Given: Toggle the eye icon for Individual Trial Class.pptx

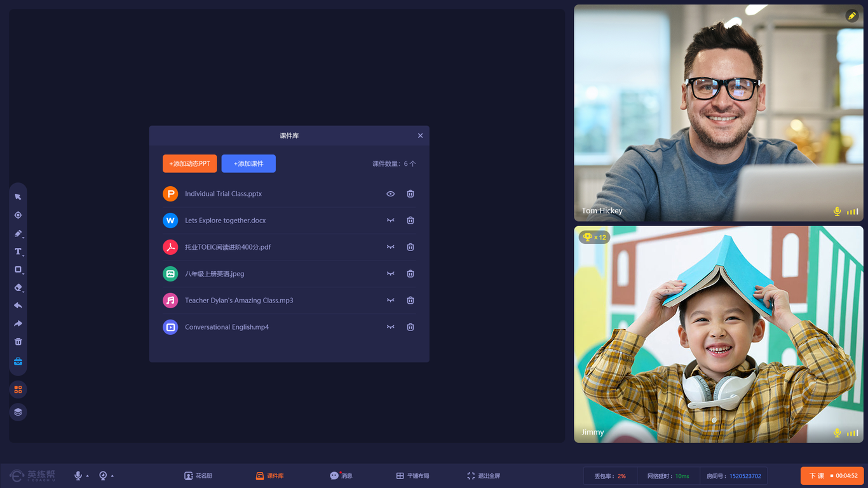Looking at the screenshot, I should coord(391,194).
